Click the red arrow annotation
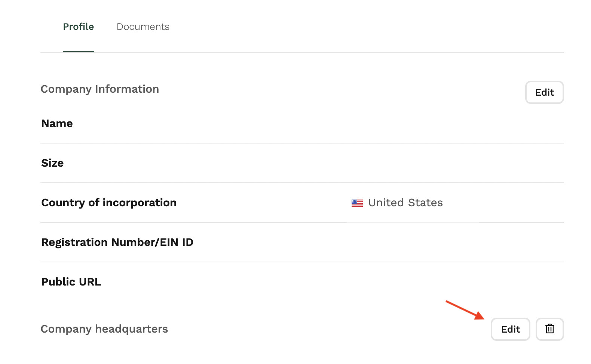Image resolution: width=591 pixels, height=364 pixels. click(x=465, y=310)
